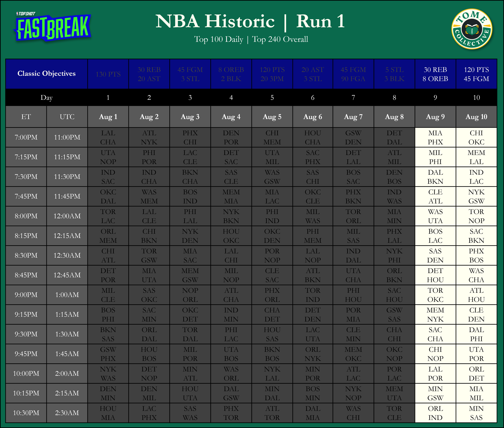
Task: Select the MIN SAS matchup on Aug 10
Action: [476, 413]
